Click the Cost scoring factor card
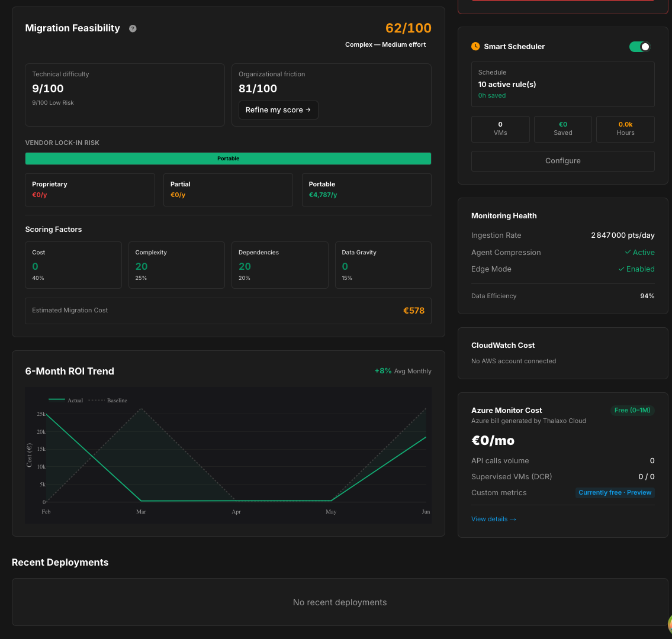The height and width of the screenshot is (639, 672). [73, 265]
